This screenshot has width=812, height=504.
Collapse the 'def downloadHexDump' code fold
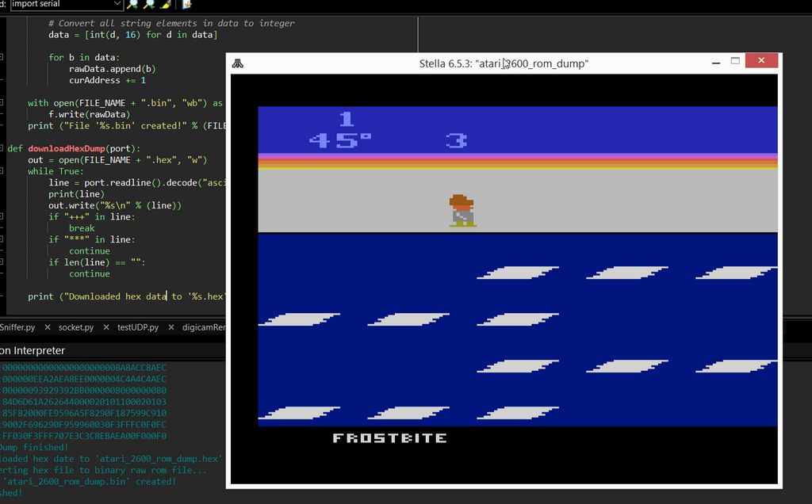point(2,148)
